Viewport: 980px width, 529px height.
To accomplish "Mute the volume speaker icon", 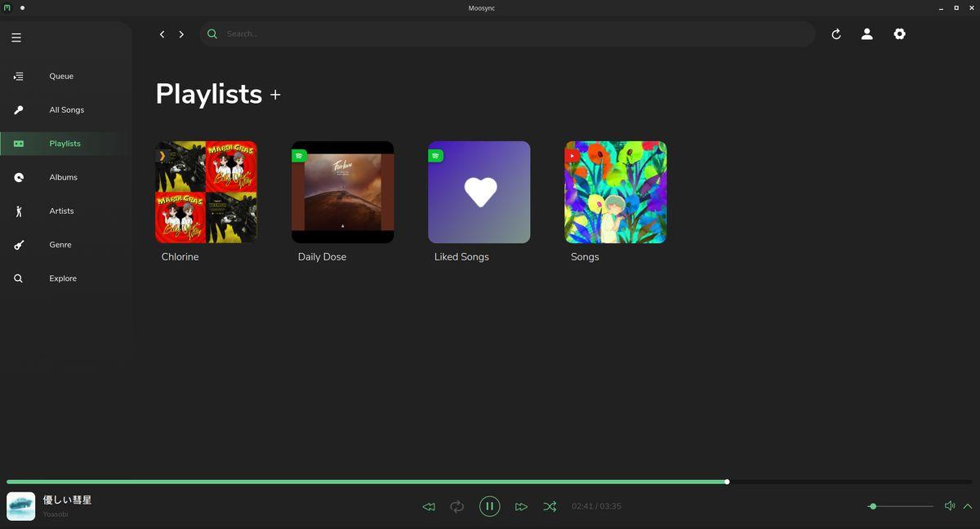I will point(950,506).
